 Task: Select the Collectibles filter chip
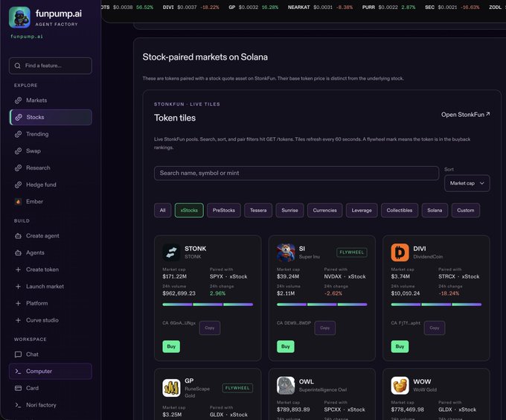point(400,211)
